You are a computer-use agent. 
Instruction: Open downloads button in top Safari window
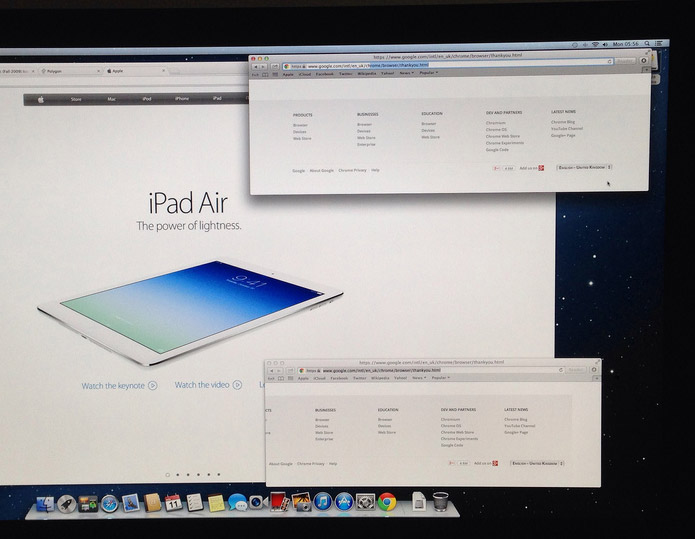coord(644,60)
